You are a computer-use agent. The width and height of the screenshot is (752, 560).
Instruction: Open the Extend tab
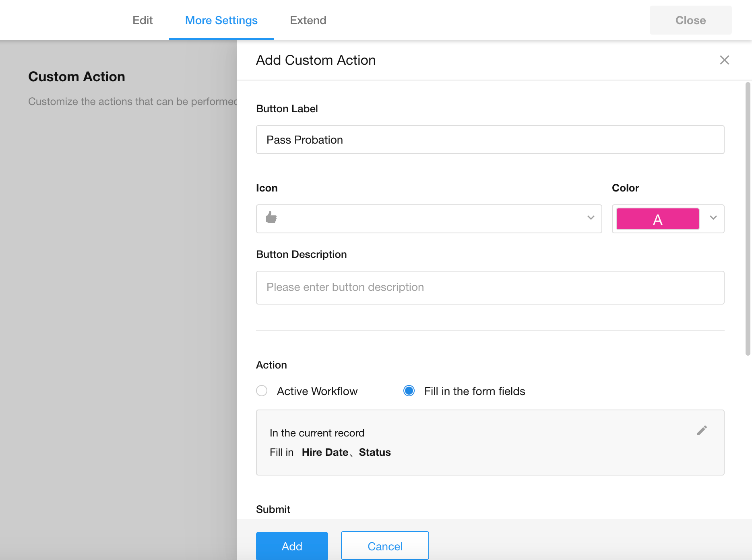(x=308, y=21)
